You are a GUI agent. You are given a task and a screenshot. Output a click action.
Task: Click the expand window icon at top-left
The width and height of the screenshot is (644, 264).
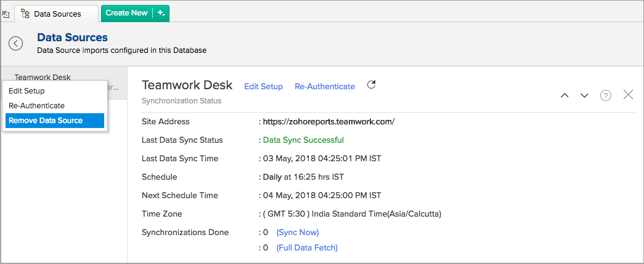point(6,14)
